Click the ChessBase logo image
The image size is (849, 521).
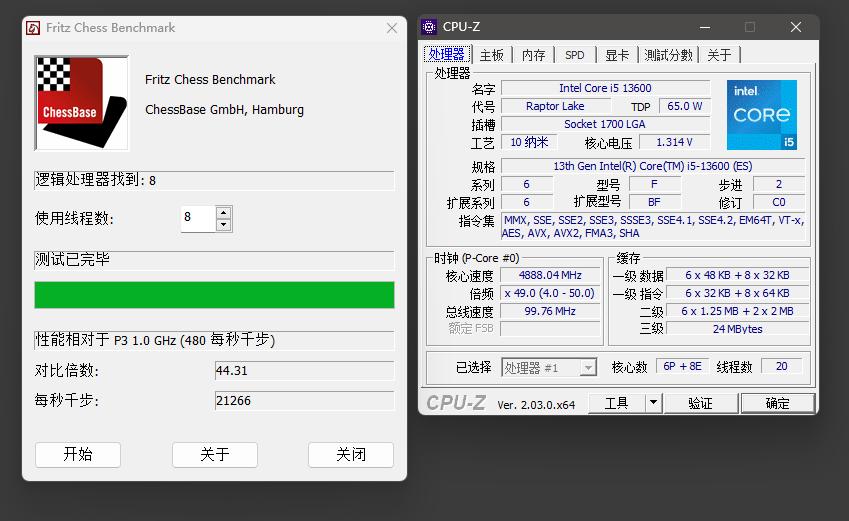point(82,103)
